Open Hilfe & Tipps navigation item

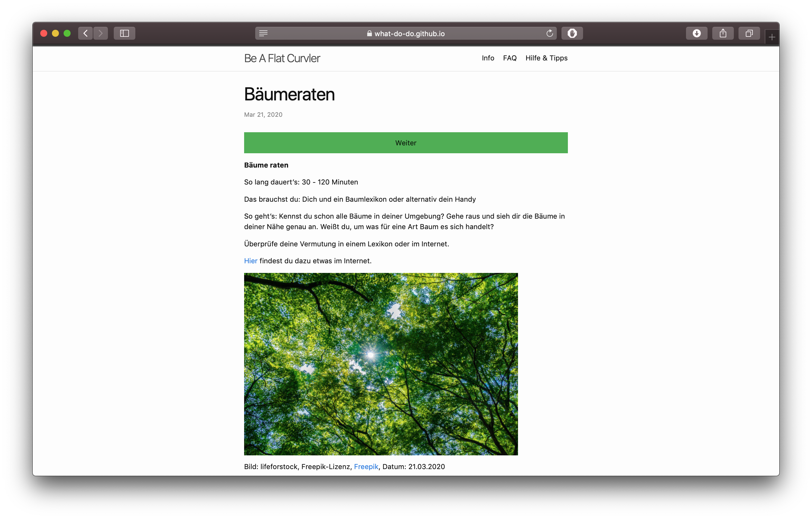546,58
